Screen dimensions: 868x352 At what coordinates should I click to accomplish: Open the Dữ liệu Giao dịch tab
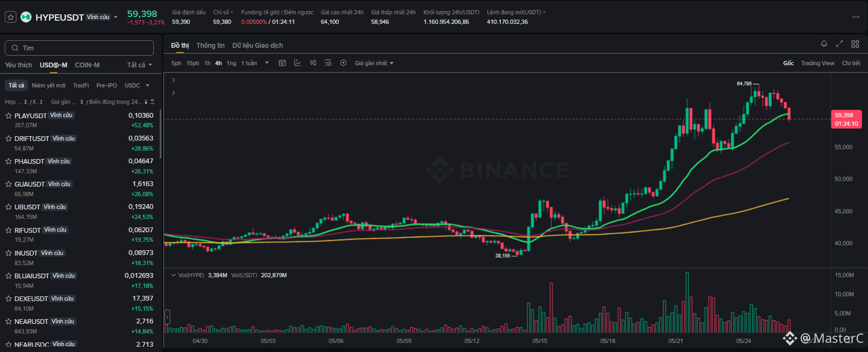tap(258, 46)
